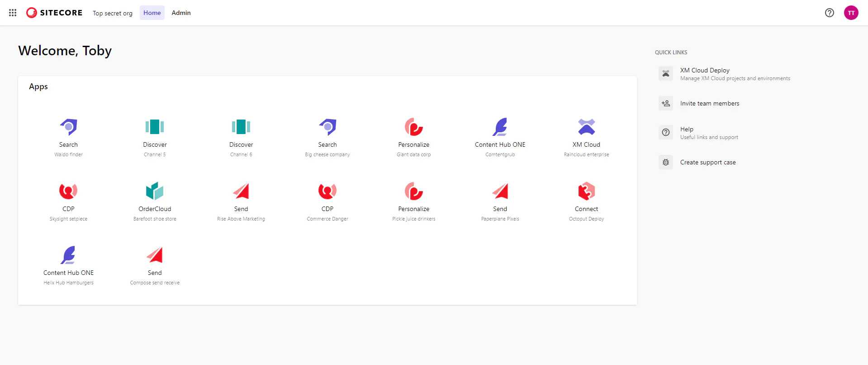Open the Invite team members link
The height and width of the screenshot is (365, 868).
[x=710, y=103]
